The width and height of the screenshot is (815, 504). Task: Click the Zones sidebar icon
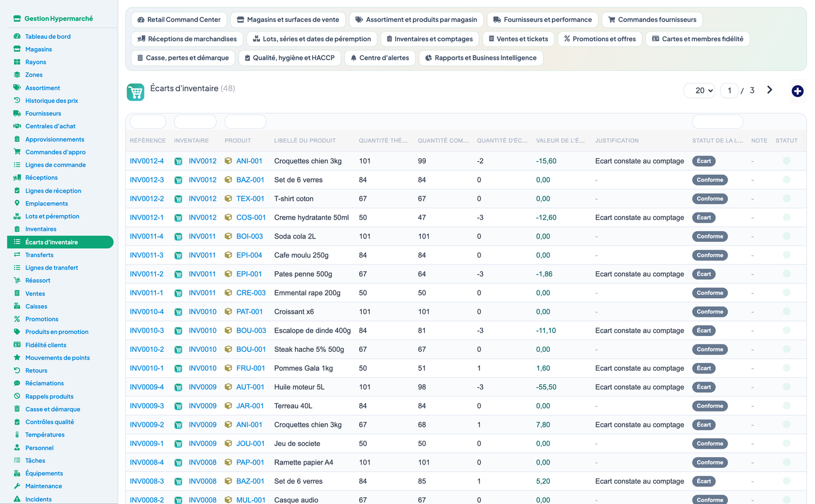click(x=17, y=74)
